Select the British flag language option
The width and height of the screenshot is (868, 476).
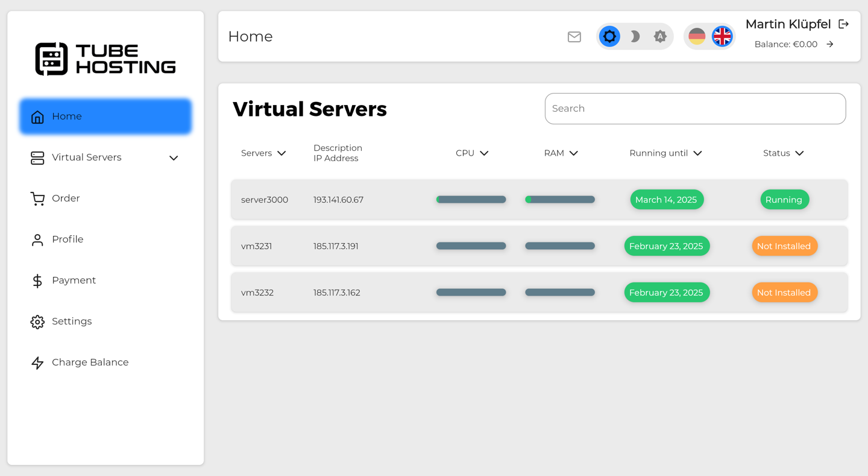[722, 36]
